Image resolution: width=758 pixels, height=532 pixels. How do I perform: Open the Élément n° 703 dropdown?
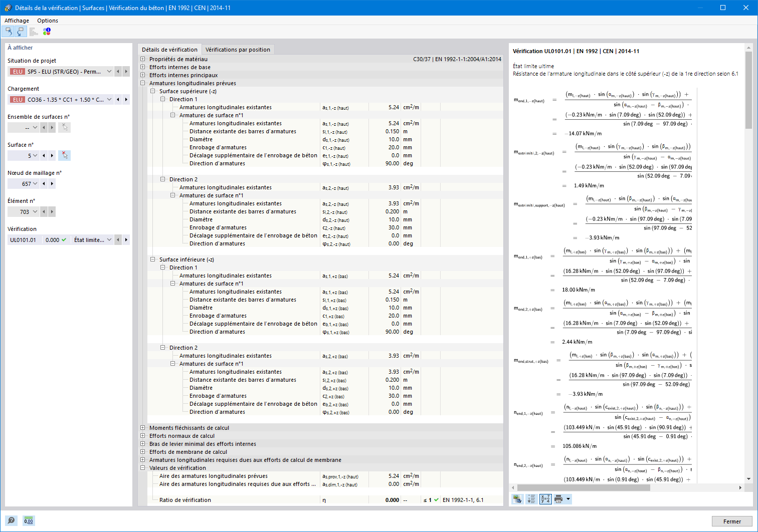35,212
